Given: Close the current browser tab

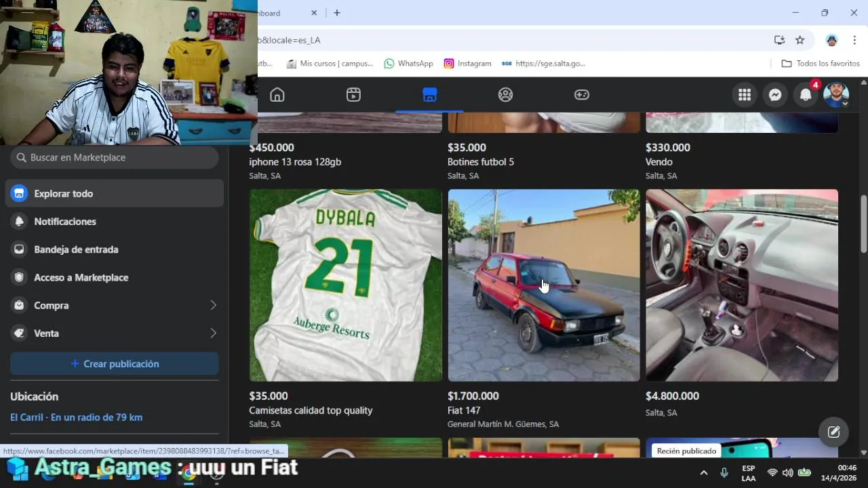Looking at the screenshot, I should click(314, 13).
